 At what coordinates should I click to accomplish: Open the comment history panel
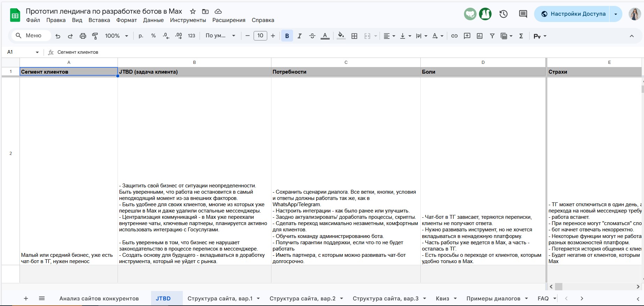tap(523, 14)
